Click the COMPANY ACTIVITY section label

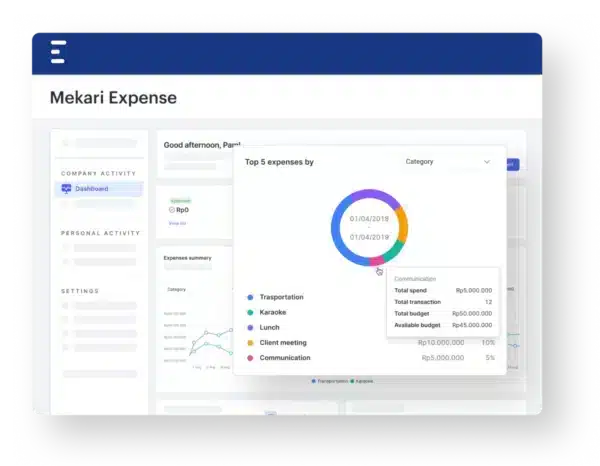(99, 173)
